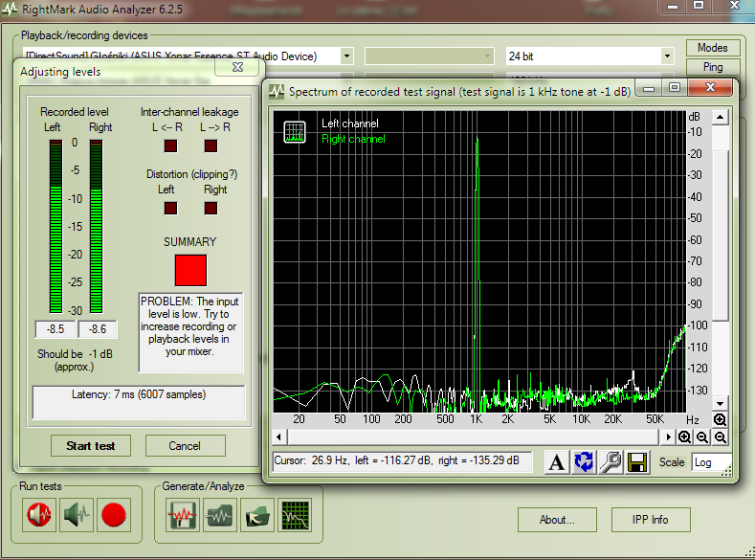Click the Left recorded level meter
Viewport: 755px width, 560px height.
coord(56,226)
